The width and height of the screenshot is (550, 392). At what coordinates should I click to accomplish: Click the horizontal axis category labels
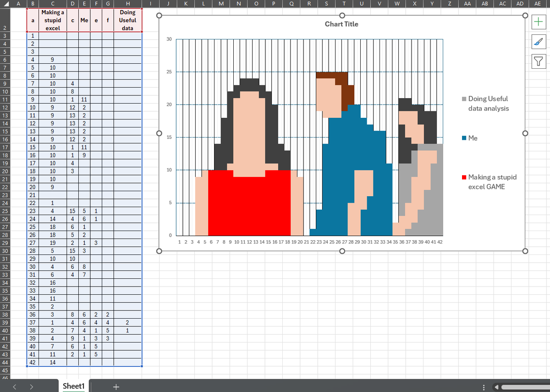click(x=310, y=242)
